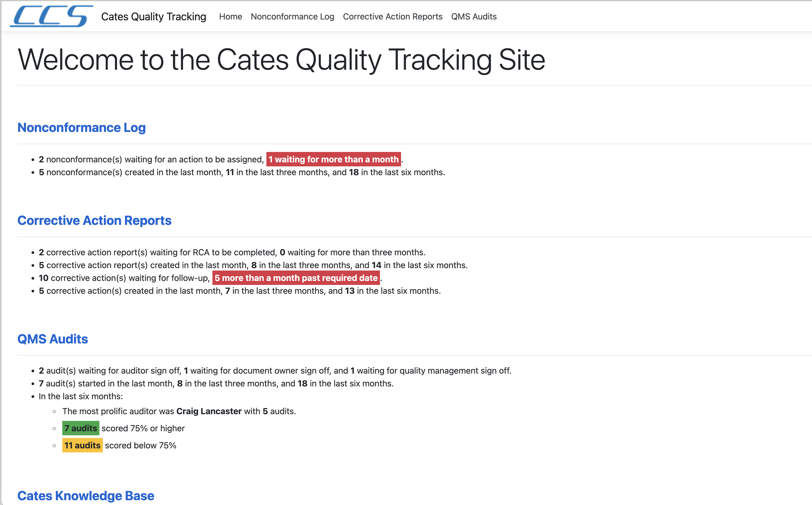Open the Cates Knowledge Base heading link
This screenshot has height=505, width=812.
[86, 496]
